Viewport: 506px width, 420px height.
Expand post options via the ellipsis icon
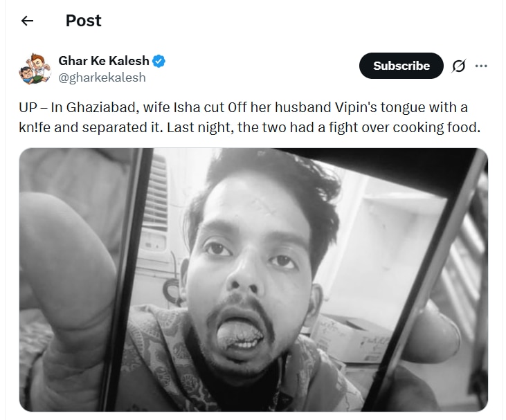click(482, 66)
